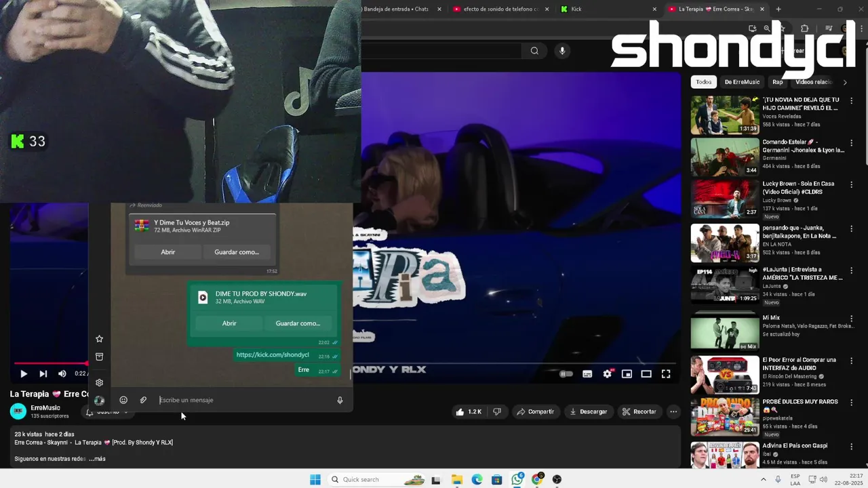
Task: Click Abrir for DIME TU PROD wav
Action: click(x=229, y=323)
